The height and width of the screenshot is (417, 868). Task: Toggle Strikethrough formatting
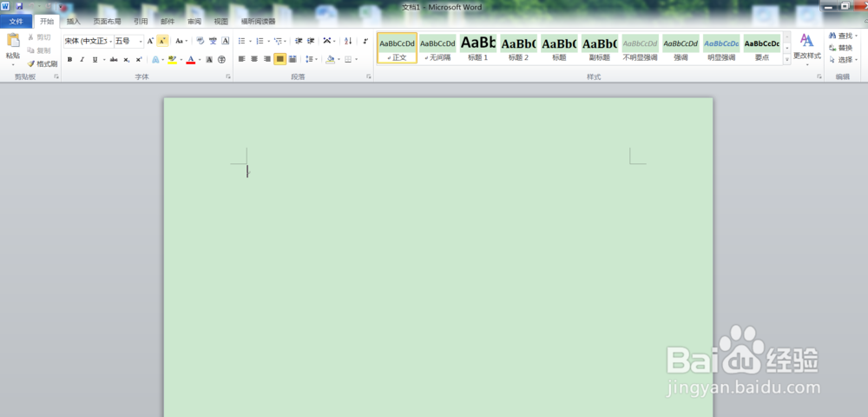114,59
